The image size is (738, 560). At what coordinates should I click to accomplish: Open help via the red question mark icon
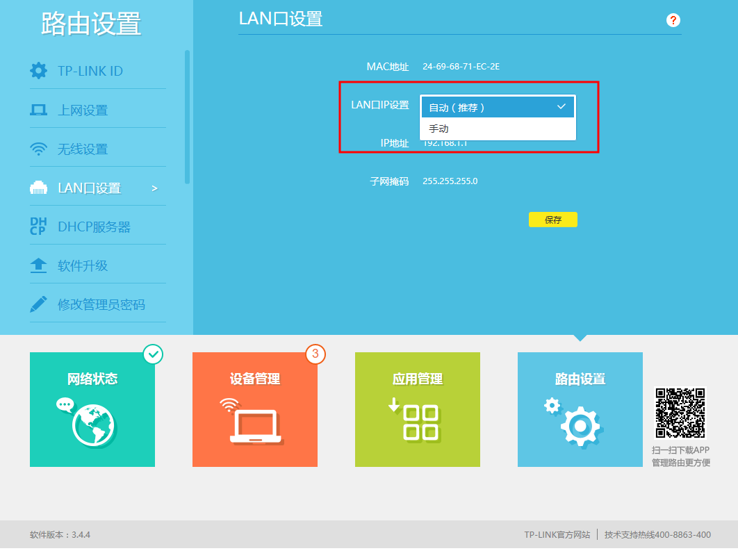pos(673,20)
